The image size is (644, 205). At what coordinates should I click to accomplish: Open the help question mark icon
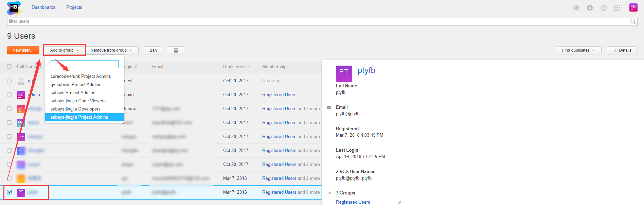coord(604,8)
